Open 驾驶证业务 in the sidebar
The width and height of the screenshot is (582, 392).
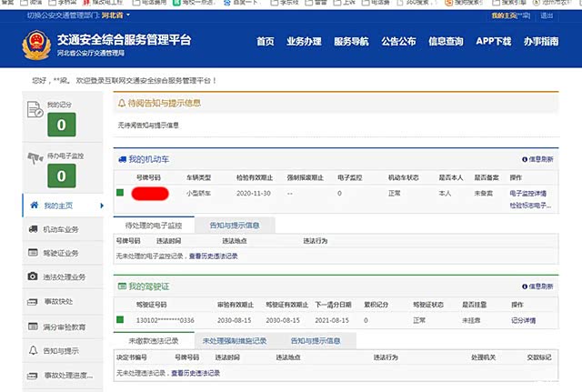[64, 252]
